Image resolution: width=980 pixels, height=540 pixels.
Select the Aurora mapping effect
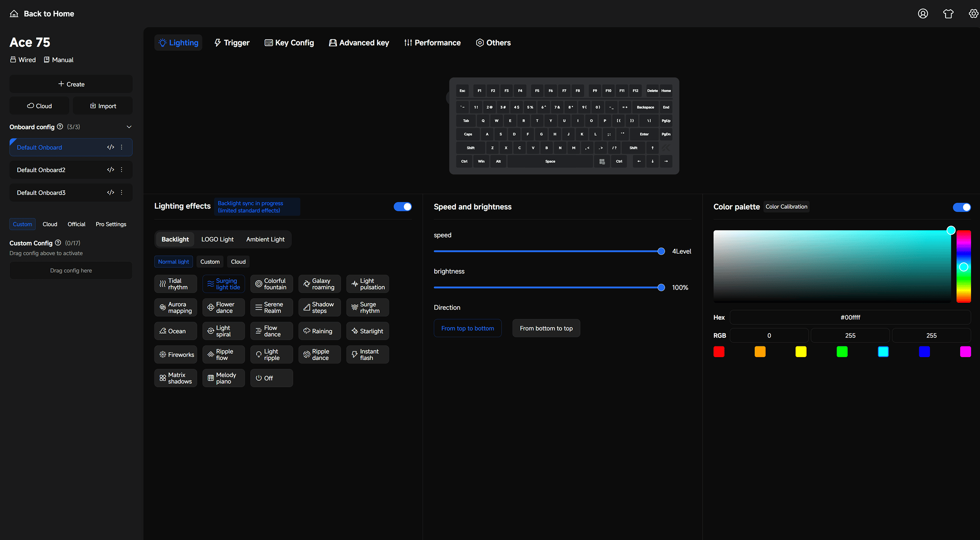point(176,308)
